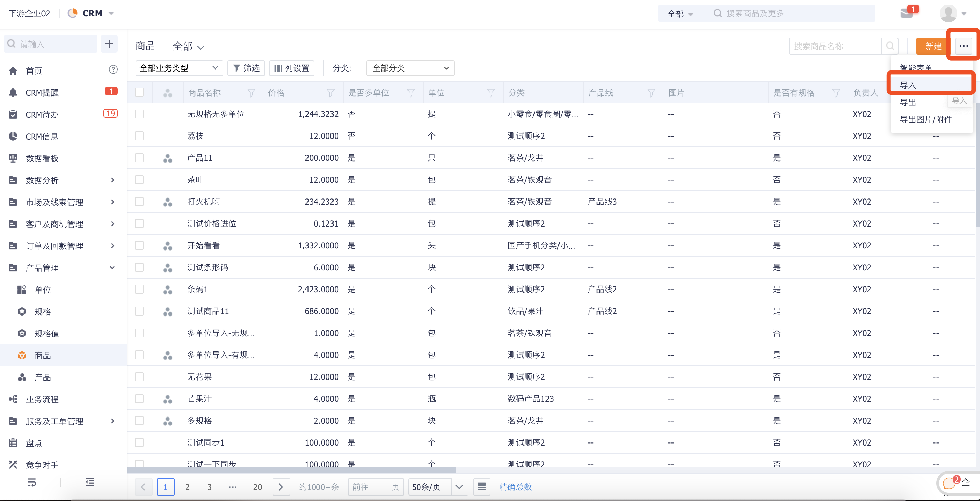Open 竞争对手 competitor icon
Viewport: 980px width, 501px height.
click(x=13, y=464)
